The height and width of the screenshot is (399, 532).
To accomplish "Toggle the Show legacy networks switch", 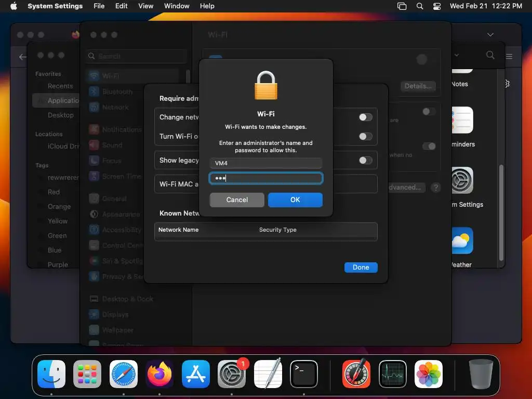I will [x=365, y=160].
